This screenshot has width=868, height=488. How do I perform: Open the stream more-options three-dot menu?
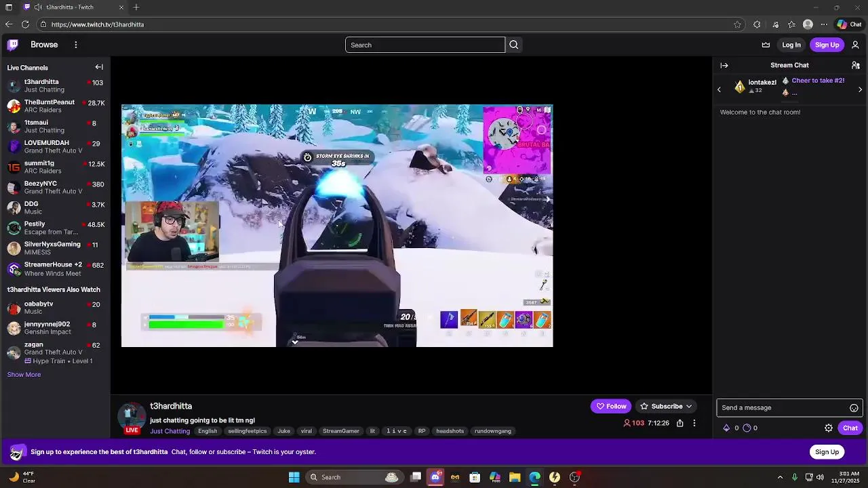[694, 423]
